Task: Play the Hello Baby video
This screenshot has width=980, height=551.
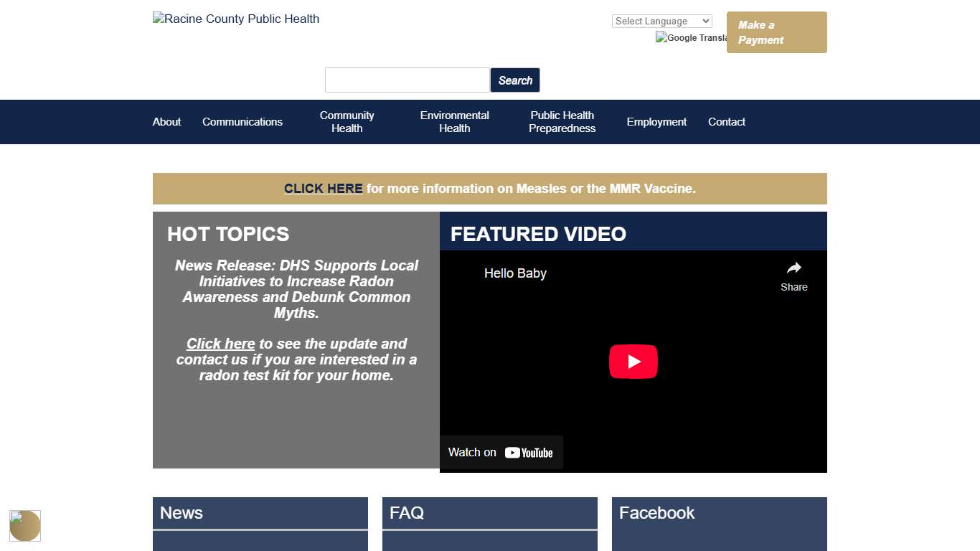Action: (x=633, y=362)
